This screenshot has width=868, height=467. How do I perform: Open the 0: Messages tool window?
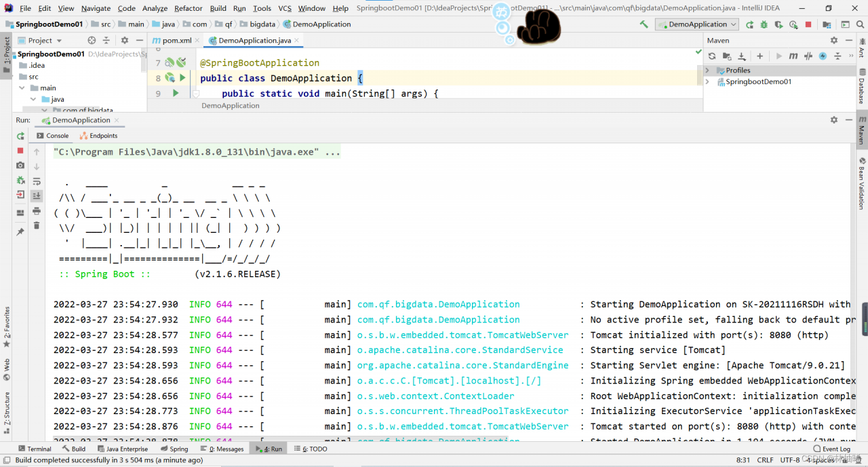pos(221,449)
